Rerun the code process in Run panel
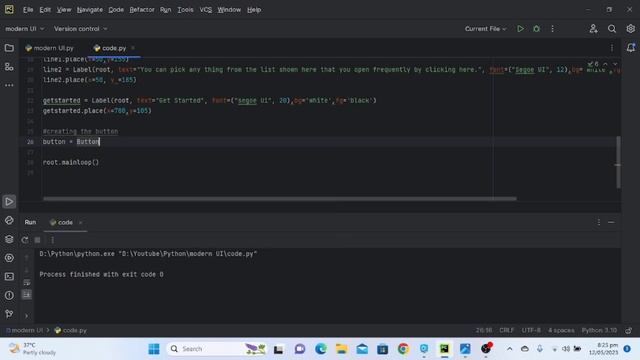 25,240
